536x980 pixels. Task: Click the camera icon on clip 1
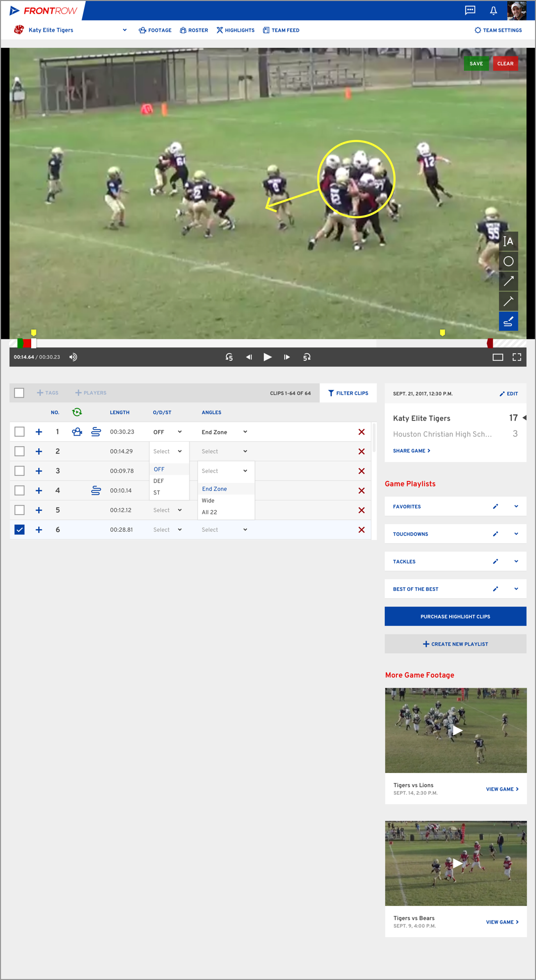tap(77, 432)
